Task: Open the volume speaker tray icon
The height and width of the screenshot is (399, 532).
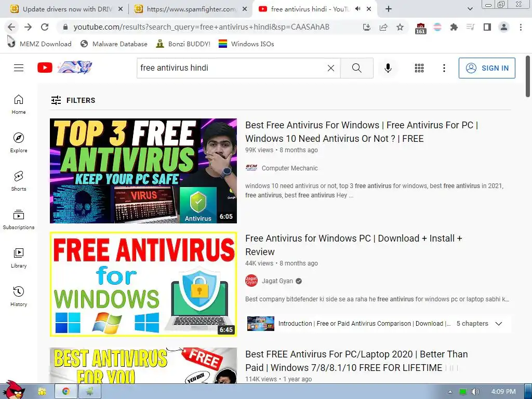Action: 475,392
